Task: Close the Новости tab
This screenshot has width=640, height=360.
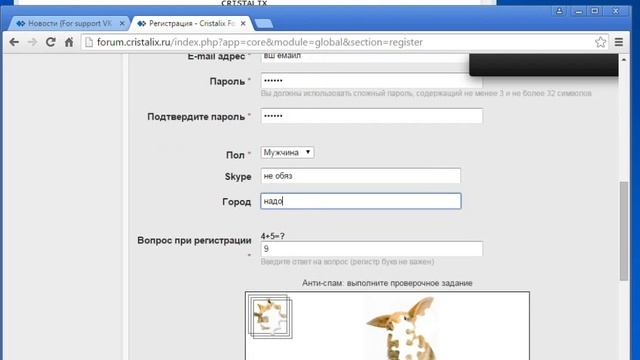Action: click(x=122, y=24)
